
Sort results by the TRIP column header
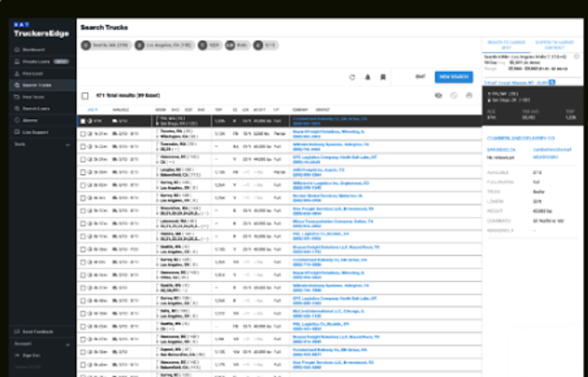click(x=218, y=110)
